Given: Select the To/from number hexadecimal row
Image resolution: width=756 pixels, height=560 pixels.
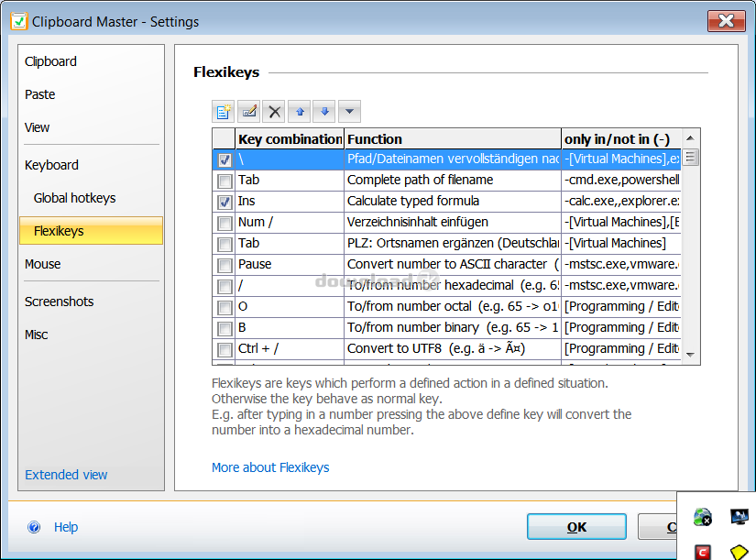Looking at the screenshot, I should point(446,286).
